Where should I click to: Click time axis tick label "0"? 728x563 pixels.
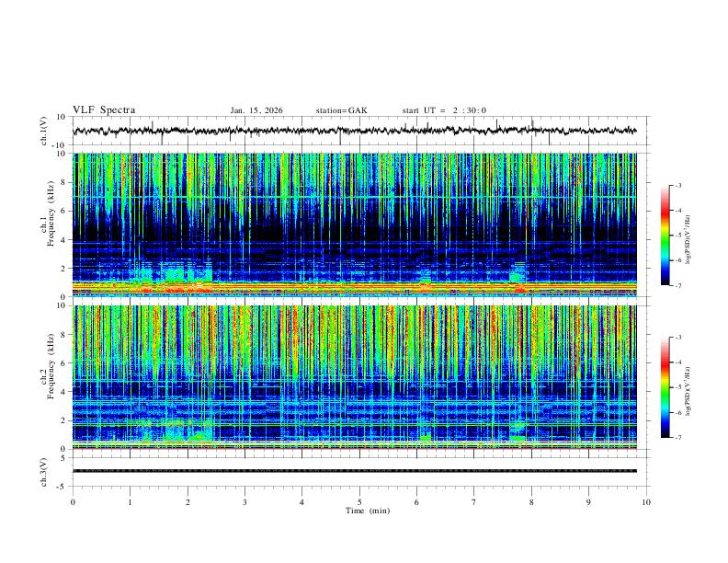point(73,502)
